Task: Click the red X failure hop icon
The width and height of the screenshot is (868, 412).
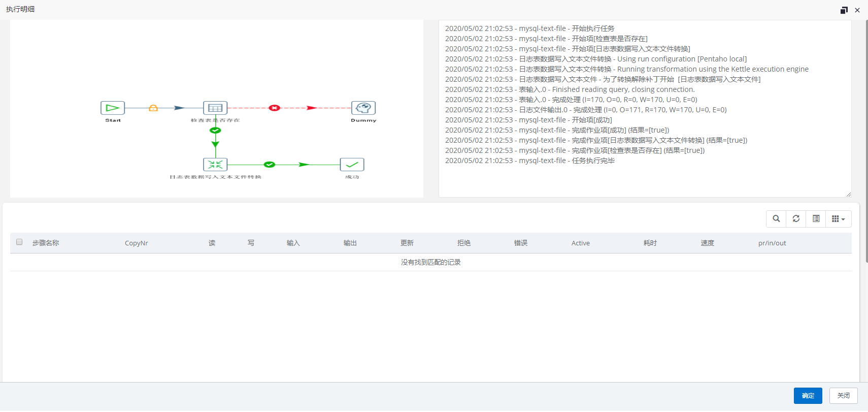Action: 274,108
